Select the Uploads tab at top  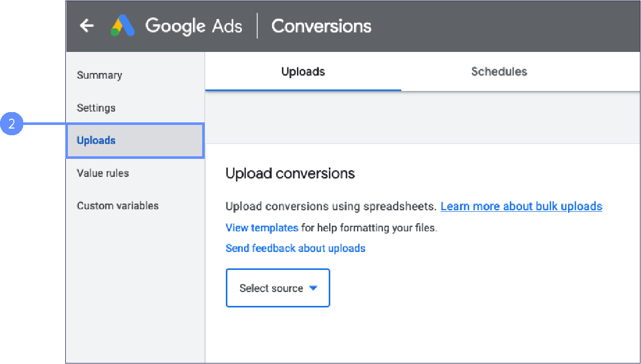pyautogui.click(x=302, y=71)
